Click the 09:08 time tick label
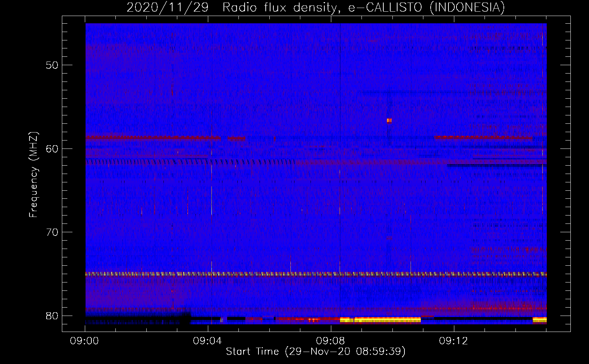 (331, 341)
